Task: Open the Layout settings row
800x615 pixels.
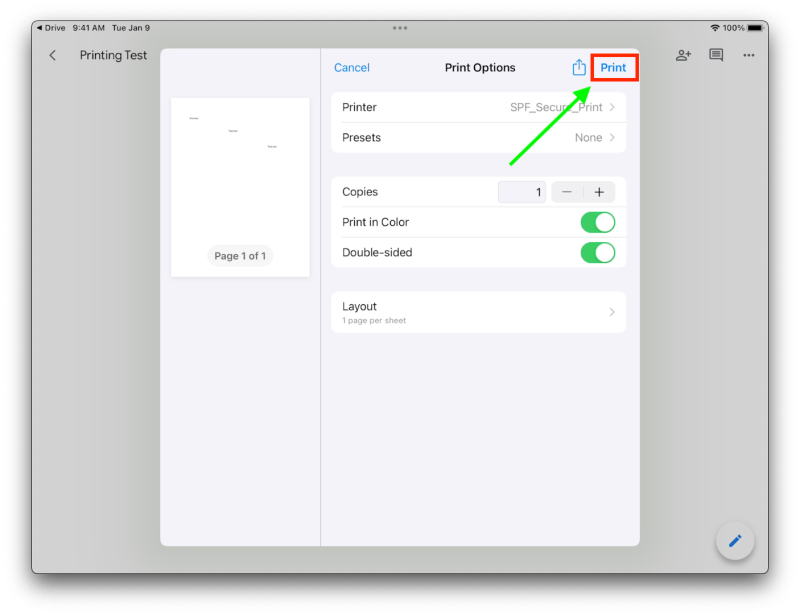Action: point(478,312)
